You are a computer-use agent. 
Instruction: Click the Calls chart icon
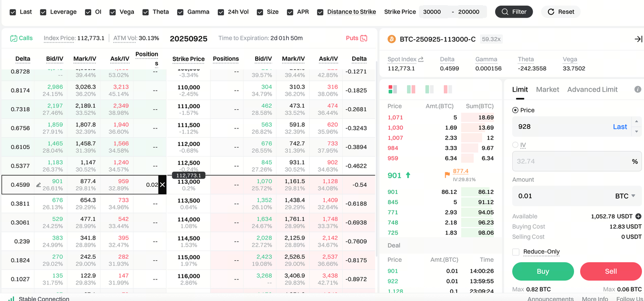click(14, 38)
